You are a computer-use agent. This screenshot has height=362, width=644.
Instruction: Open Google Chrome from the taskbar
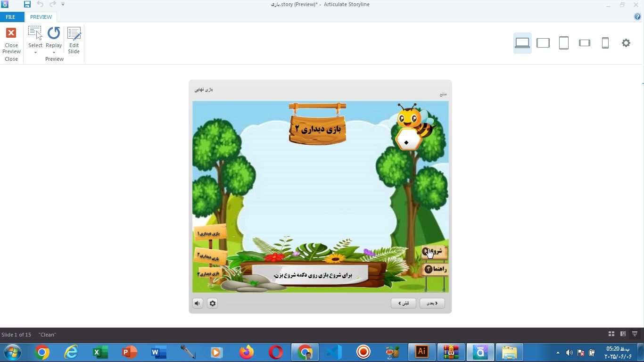[x=42, y=353]
